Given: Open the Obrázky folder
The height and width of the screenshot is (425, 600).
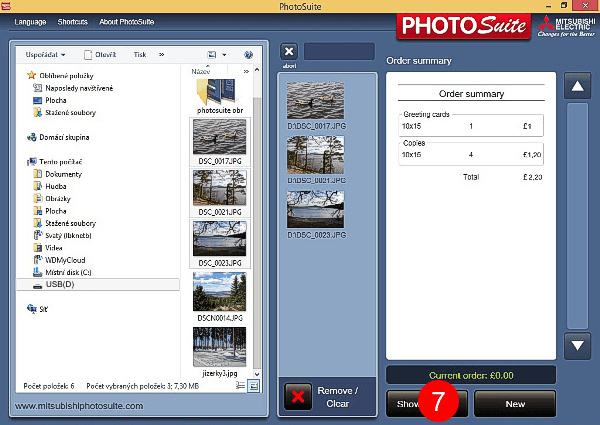Looking at the screenshot, I should 52,199.
